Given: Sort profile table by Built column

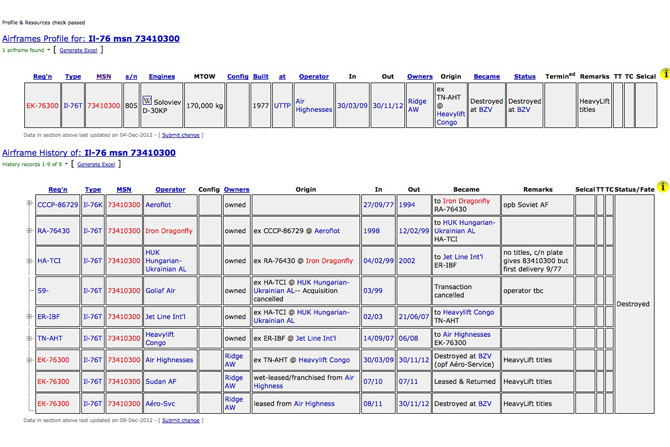Looking at the screenshot, I should (x=261, y=76).
